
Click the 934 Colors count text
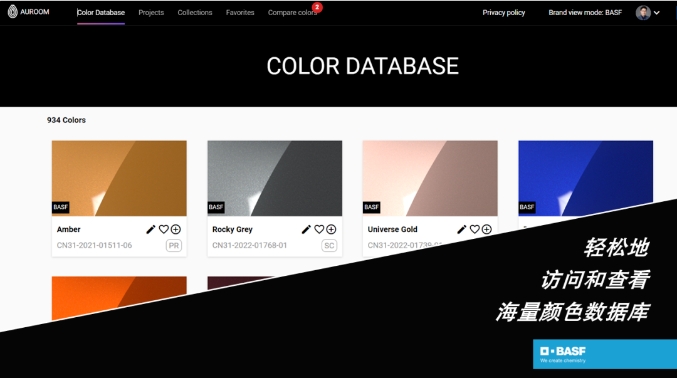tap(66, 120)
